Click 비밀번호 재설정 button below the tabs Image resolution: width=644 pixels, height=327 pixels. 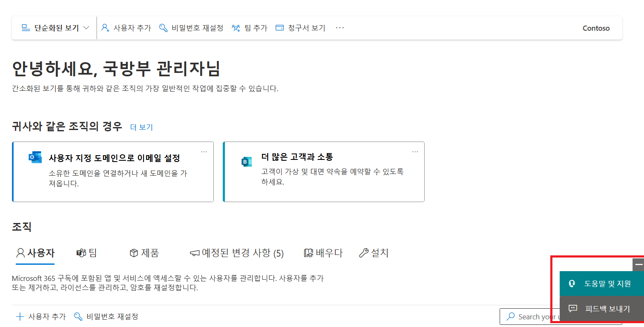(106, 316)
